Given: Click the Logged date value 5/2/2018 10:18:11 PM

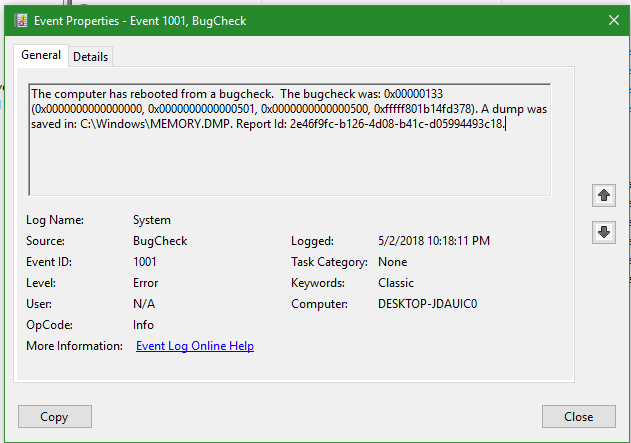Looking at the screenshot, I should [x=434, y=241].
